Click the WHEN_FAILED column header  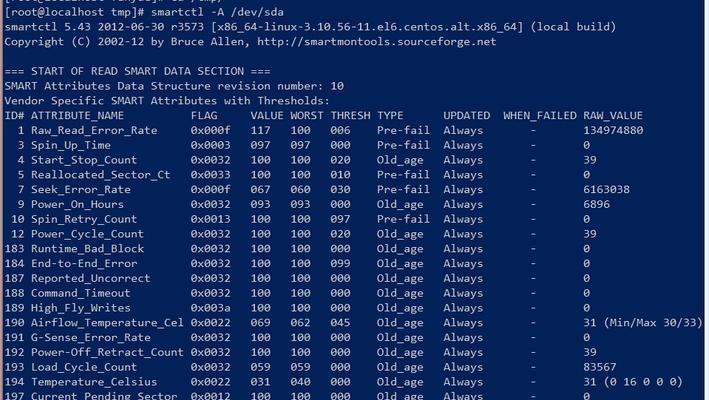click(x=540, y=116)
